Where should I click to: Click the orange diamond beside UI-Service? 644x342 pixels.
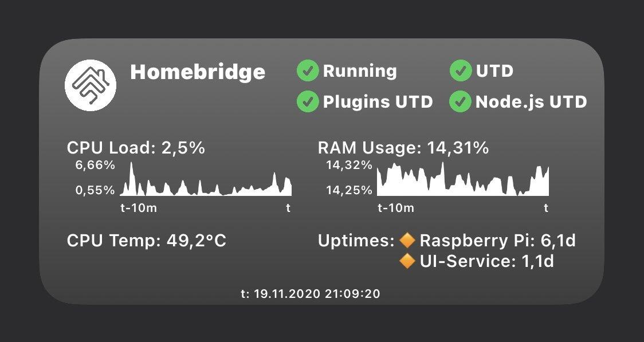point(407,261)
